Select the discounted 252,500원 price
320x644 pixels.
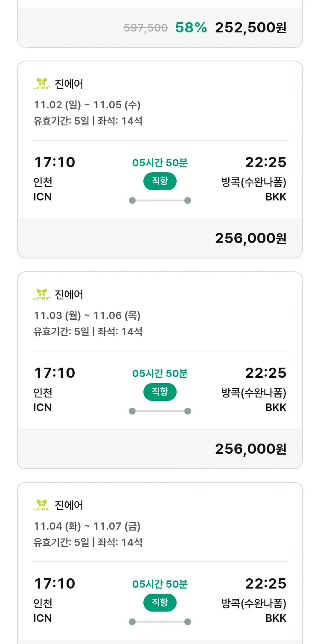point(250,28)
